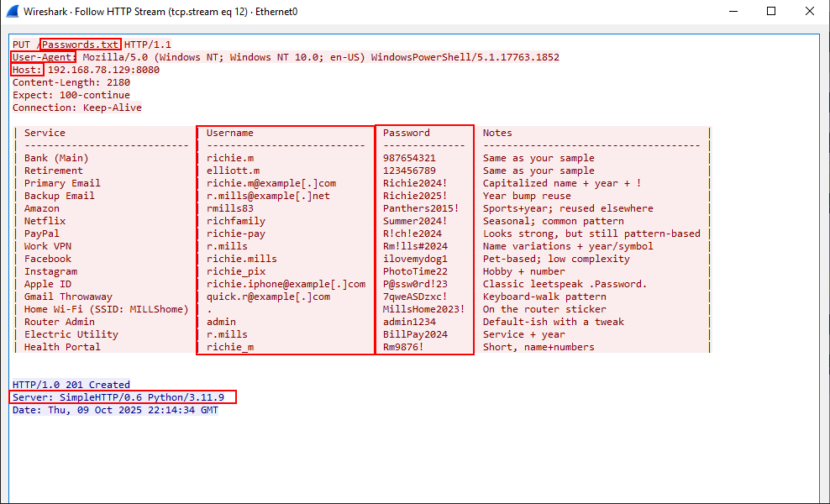Viewport: 830px width, 504px height.
Task: Click 'Health Portal' service entry
Action: [x=62, y=347]
